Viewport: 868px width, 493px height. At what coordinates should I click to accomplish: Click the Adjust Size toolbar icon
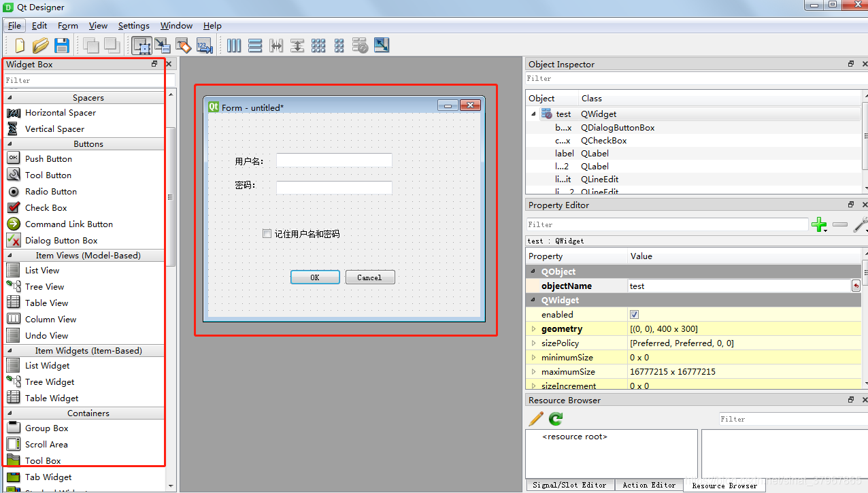(382, 46)
